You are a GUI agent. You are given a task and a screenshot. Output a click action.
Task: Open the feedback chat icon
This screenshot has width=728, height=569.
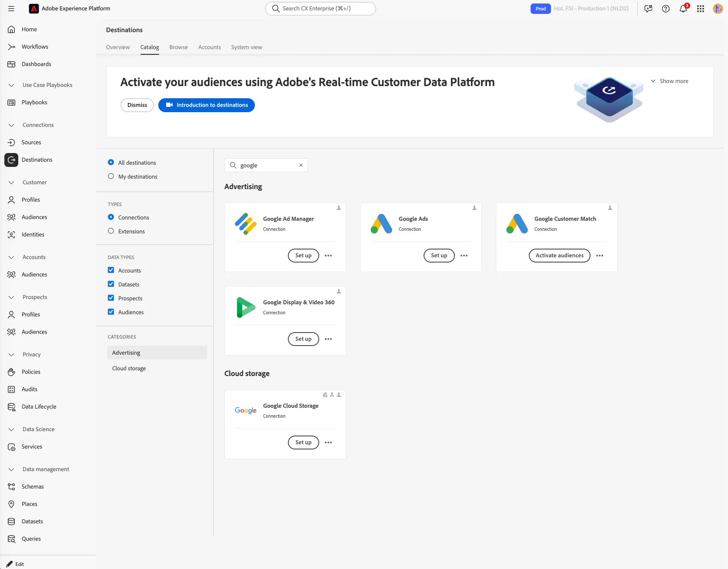pyautogui.click(x=648, y=9)
